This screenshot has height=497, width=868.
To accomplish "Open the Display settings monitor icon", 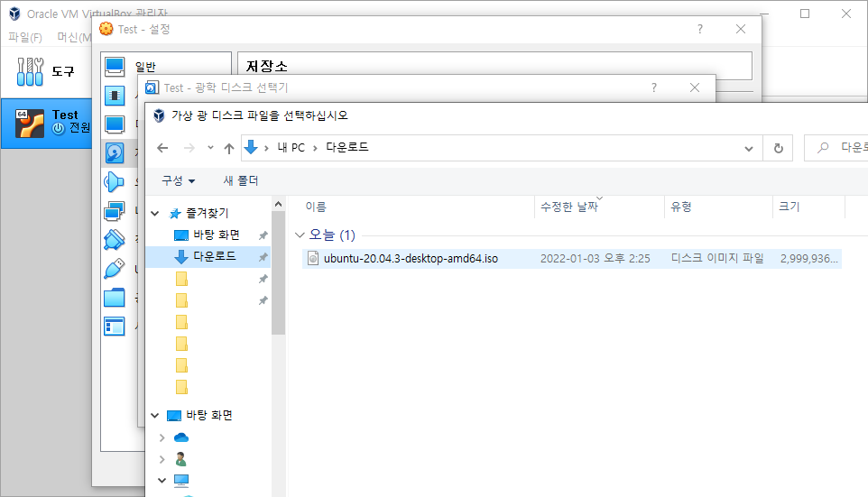I will pyautogui.click(x=115, y=124).
